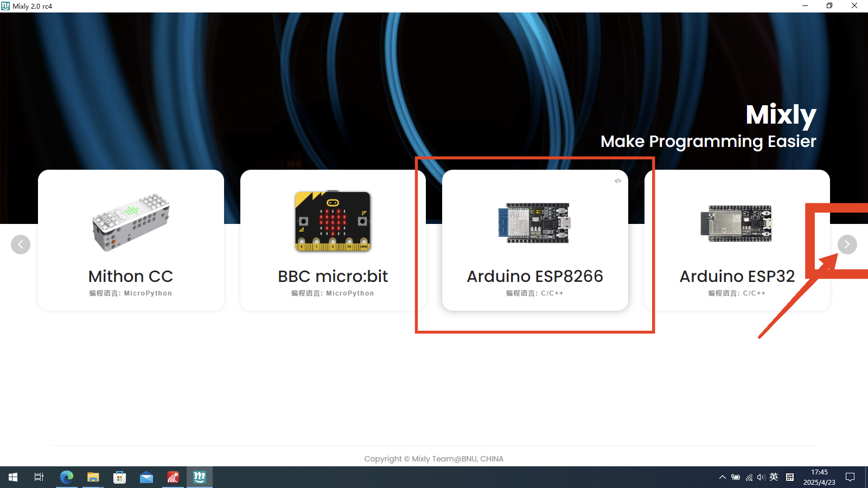
Task: Click '编程语言: MicroPython' under Mithon CC
Action: coord(131,293)
